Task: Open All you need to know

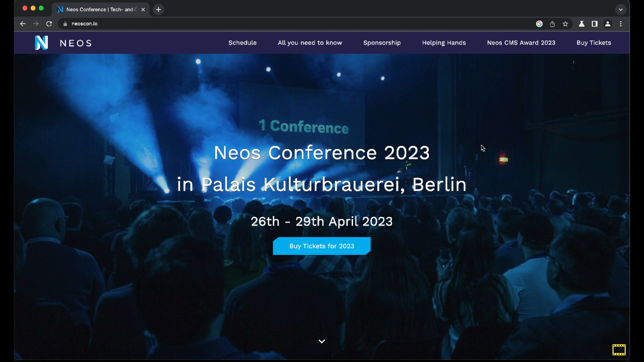Action: point(310,43)
